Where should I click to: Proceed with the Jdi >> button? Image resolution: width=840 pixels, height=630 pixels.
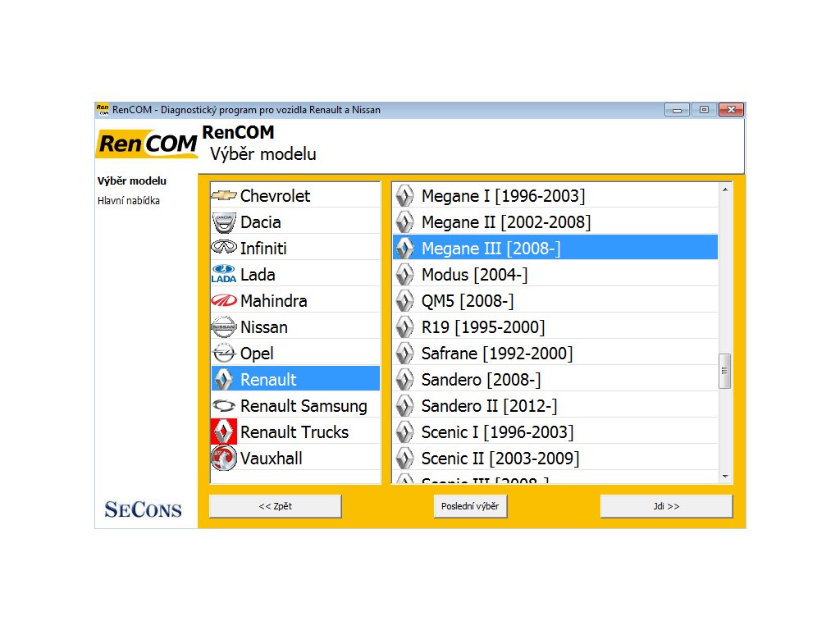tap(666, 506)
